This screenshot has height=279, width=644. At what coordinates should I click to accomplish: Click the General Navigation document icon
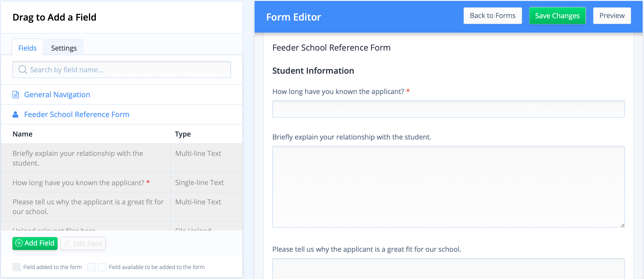[x=16, y=94]
